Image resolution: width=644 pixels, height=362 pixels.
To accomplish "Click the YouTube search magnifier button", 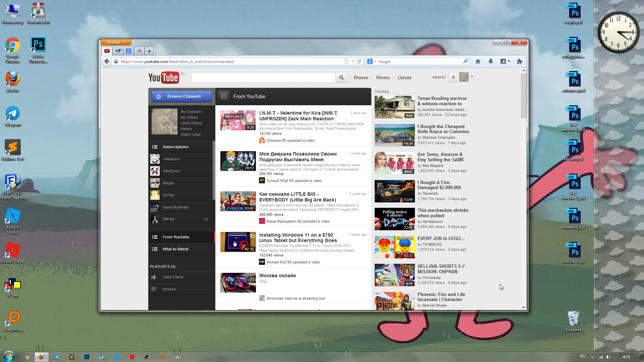I will pyautogui.click(x=341, y=77).
